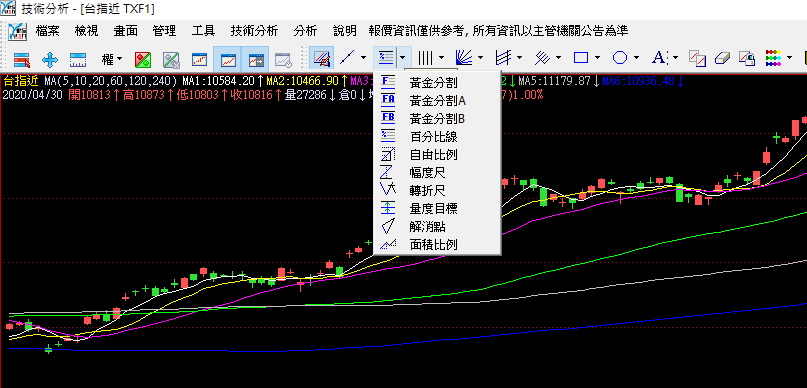Image resolution: width=807 pixels, height=388 pixels.
Task: Select the blue four-way move arrows tool
Action: click(50, 59)
